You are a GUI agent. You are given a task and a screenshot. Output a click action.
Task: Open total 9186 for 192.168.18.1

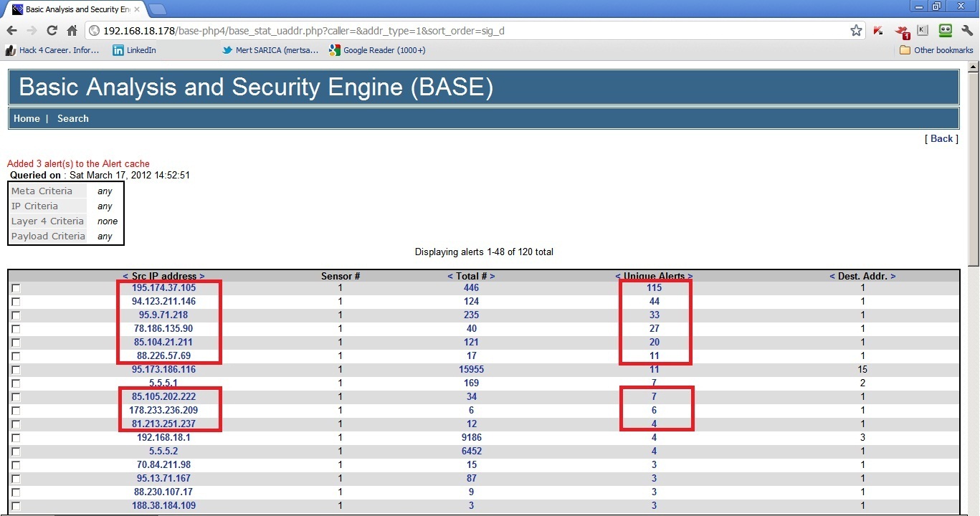(x=471, y=437)
